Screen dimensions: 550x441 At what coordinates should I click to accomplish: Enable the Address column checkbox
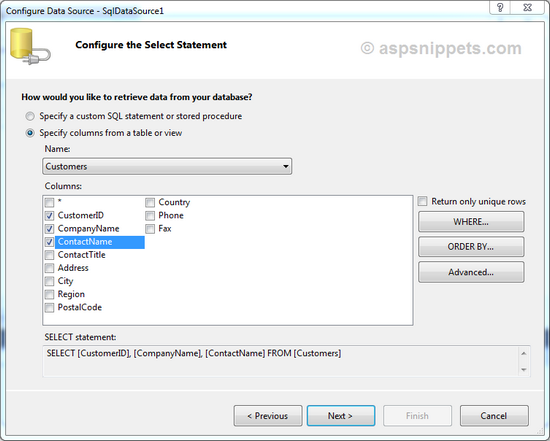click(49, 268)
